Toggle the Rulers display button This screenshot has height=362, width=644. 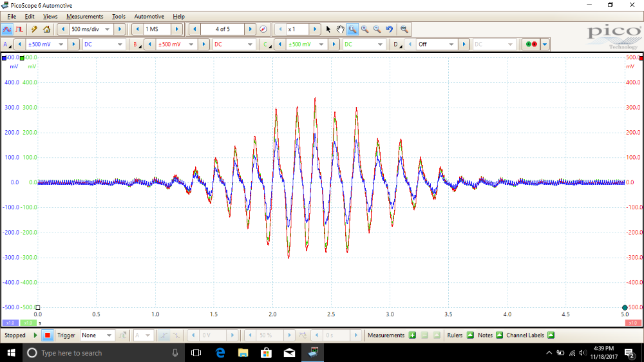click(x=470, y=335)
